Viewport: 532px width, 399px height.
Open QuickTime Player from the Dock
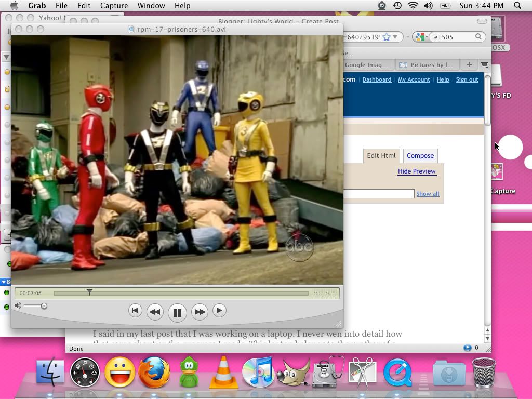pyautogui.click(x=397, y=373)
